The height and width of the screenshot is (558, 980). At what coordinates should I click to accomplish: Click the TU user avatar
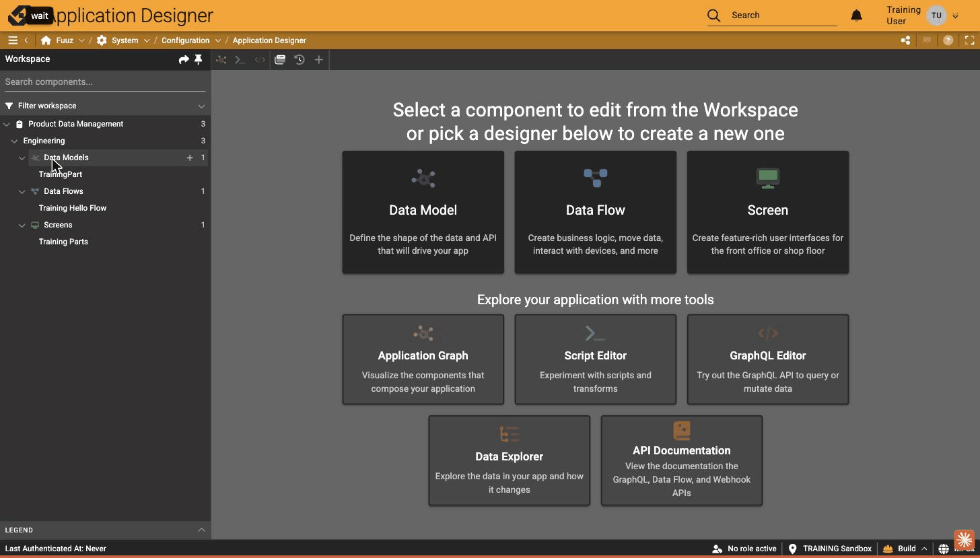coord(936,15)
